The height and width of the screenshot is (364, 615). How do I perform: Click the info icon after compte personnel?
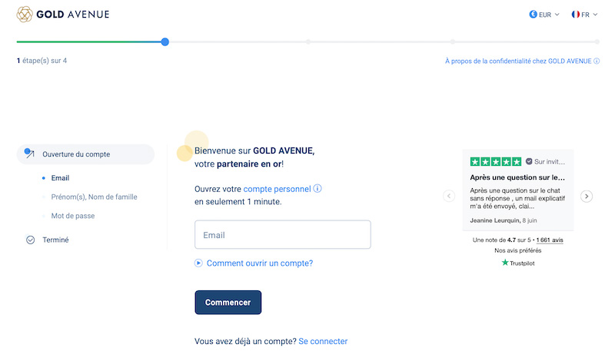point(317,188)
